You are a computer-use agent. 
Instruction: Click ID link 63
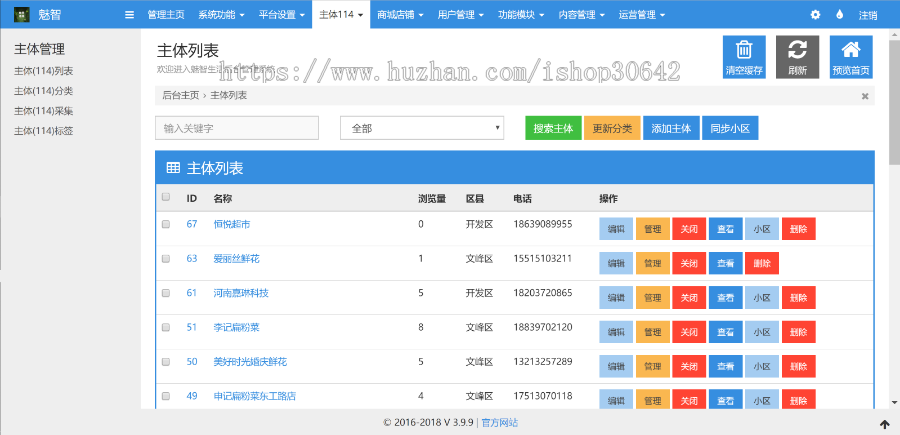192,259
